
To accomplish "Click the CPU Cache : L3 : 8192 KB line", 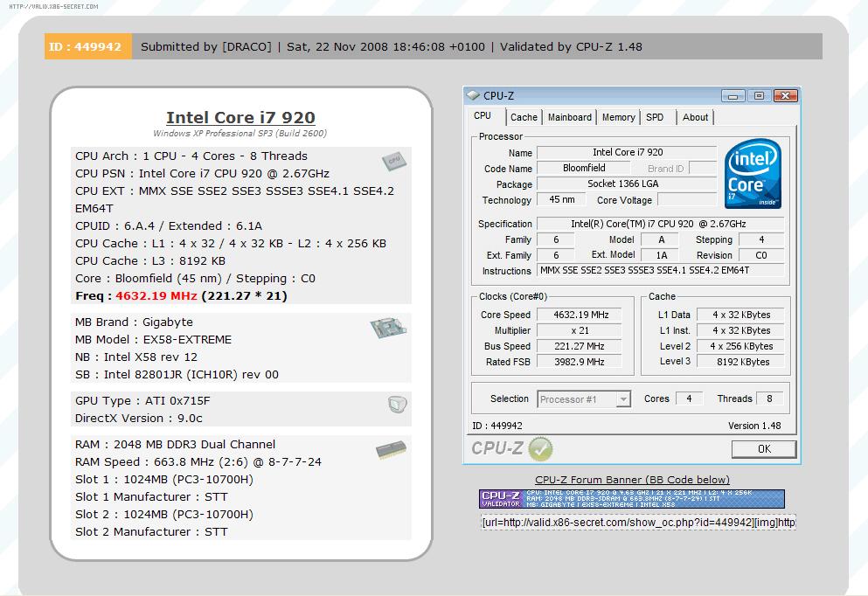I will coord(150,261).
